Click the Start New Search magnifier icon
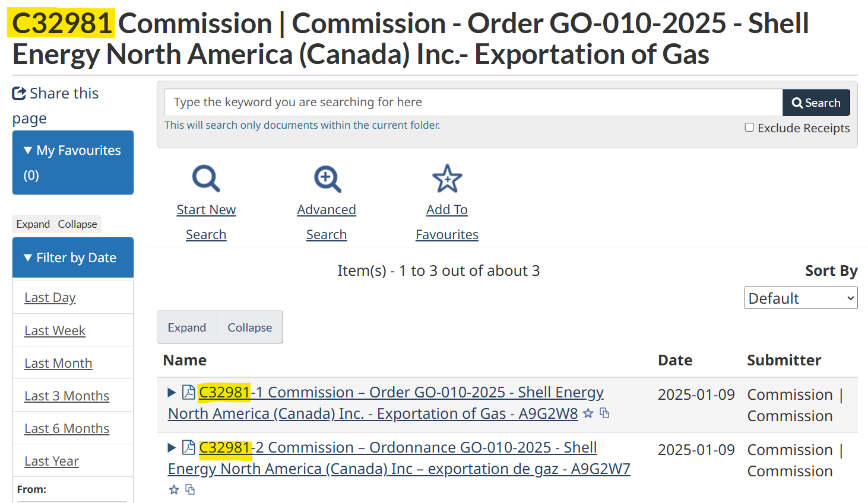The height and width of the screenshot is (503, 868). point(206,179)
